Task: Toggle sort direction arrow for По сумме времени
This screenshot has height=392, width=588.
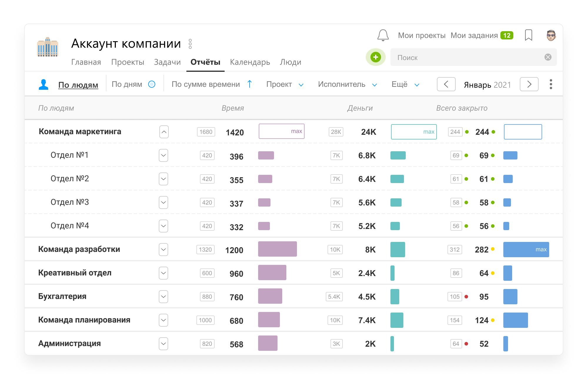Action: 250,84
